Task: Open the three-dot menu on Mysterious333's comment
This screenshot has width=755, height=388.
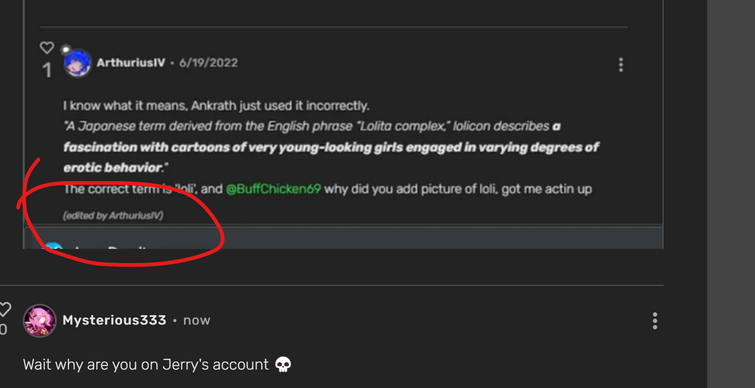Action: click(x=654, y=321)
